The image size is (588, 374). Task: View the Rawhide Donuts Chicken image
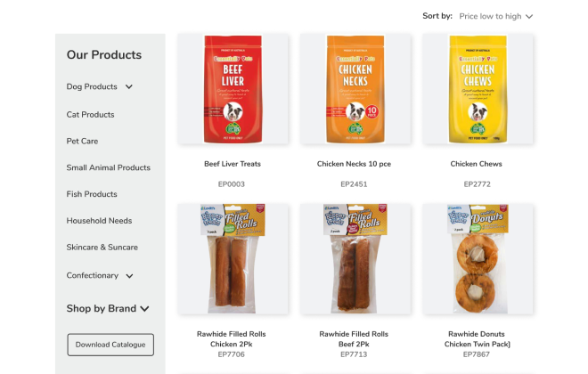click(478, 259)
